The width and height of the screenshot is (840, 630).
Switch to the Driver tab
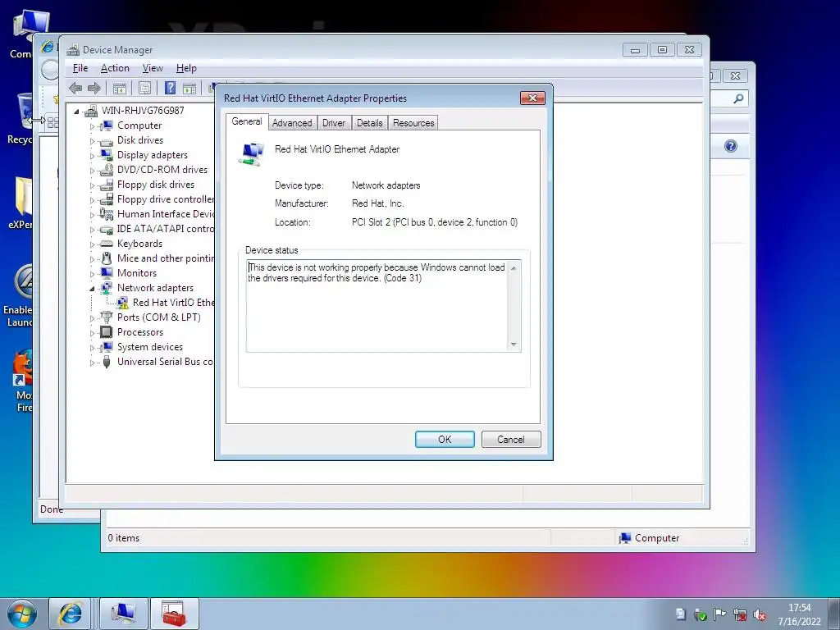334,123
